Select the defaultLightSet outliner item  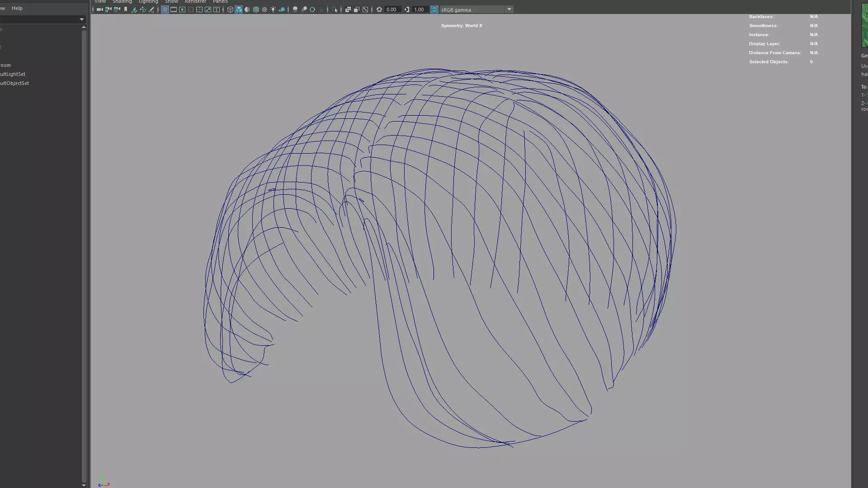pyautogui.click(x=13, y=74)
